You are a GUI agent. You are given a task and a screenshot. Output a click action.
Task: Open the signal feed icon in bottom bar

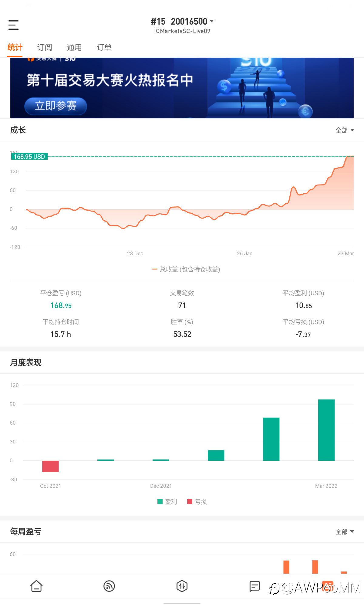click(x=109, y=586)
